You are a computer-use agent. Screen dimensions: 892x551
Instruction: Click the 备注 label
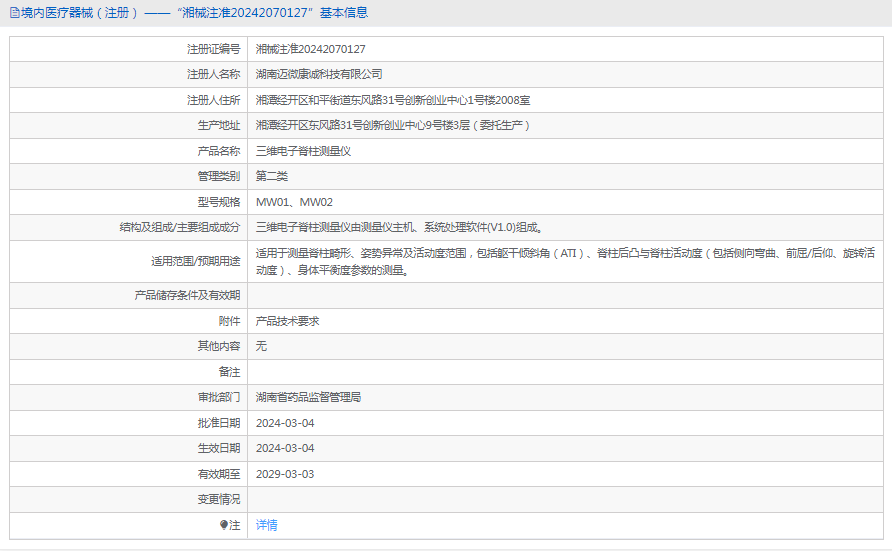[230, 372]
